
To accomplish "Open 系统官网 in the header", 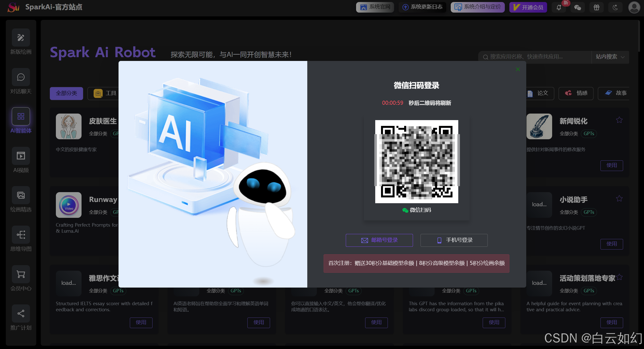I will coord(375,7).
